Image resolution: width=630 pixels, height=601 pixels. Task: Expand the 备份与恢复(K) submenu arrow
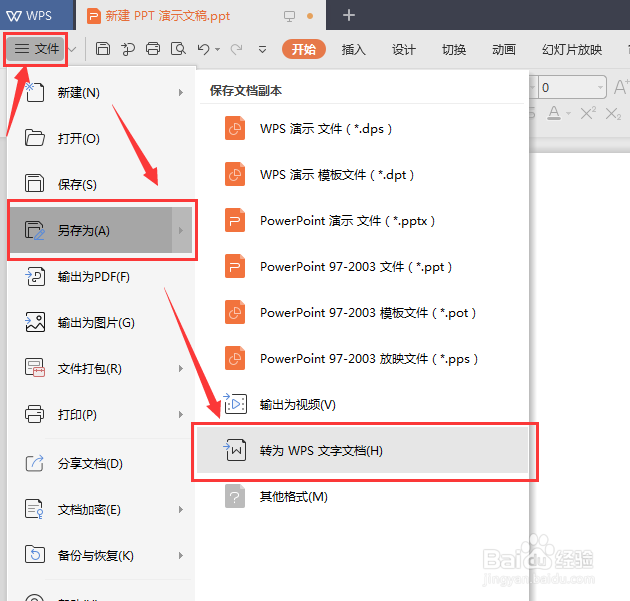point(181,556)
